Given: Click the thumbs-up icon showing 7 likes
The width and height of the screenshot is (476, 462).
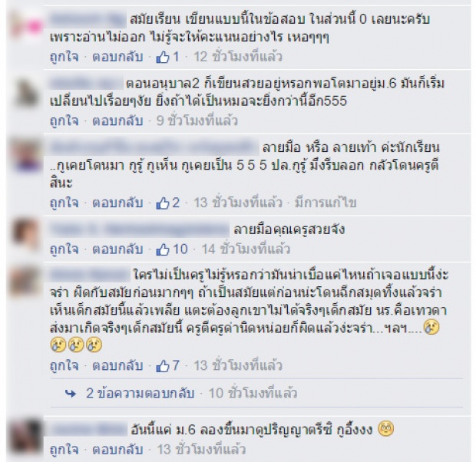Looking at the screenshot, I should (163, 366).
